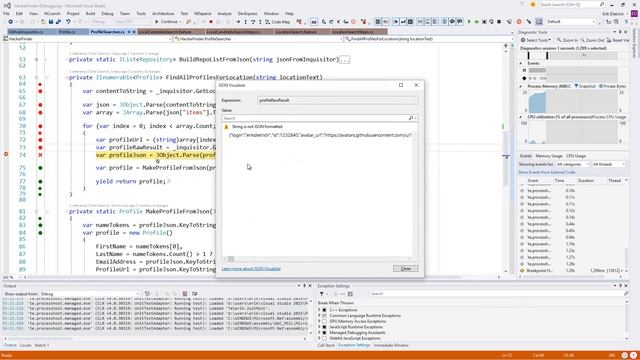Image resolution: width=640 pixels, height=360 pixels.
Task: Click the Step Out arrow icon
Action: click(x=260, y=22)
